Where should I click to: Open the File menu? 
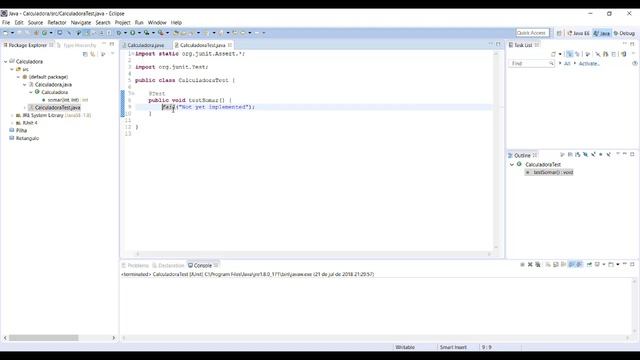(x=6, y=22)
